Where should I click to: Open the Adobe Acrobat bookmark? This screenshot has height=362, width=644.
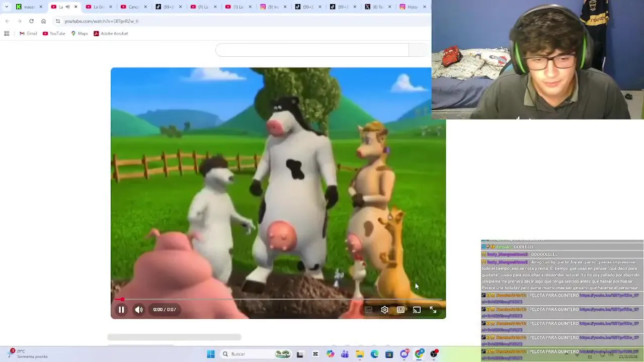[111, 33]
